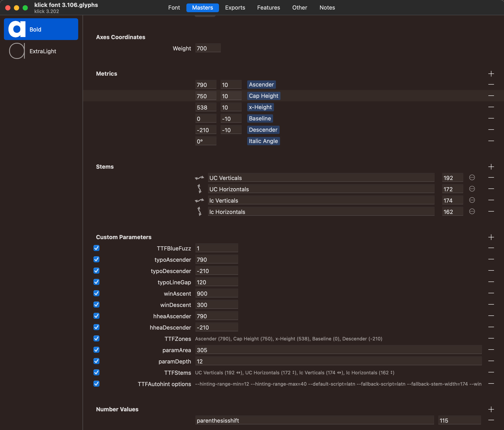Viewport: 504px width, 430px height.
Task: Switch to the Exports tab
Action: 235,8
